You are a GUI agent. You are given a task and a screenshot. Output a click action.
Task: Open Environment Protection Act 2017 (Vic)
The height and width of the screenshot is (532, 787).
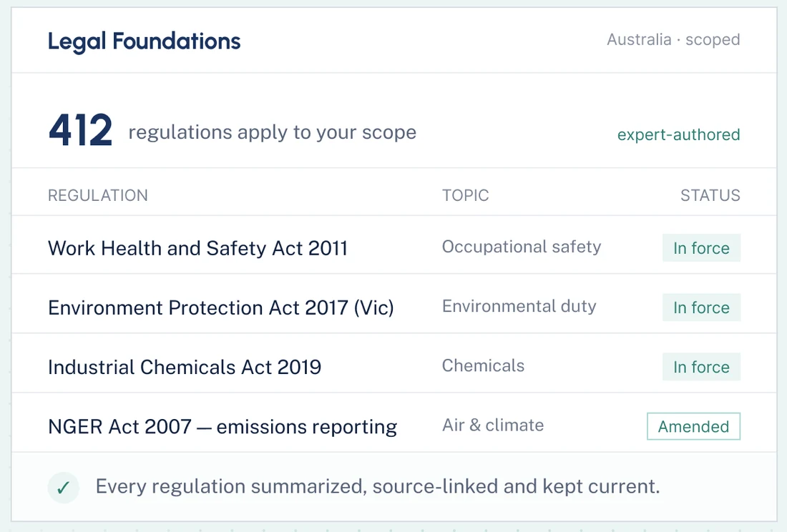coord(221,307)
